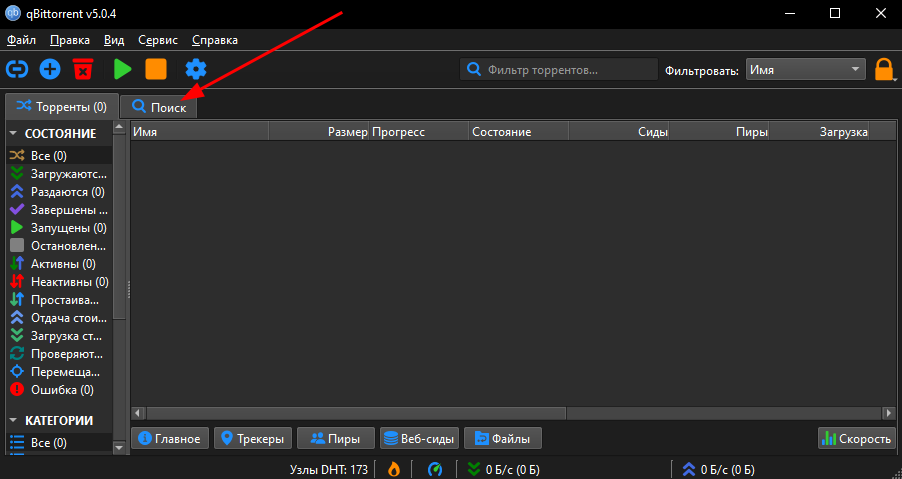Click the sidebar scrollbar up arrow
This screenshot has height=479, width=902.
[119, 127]
